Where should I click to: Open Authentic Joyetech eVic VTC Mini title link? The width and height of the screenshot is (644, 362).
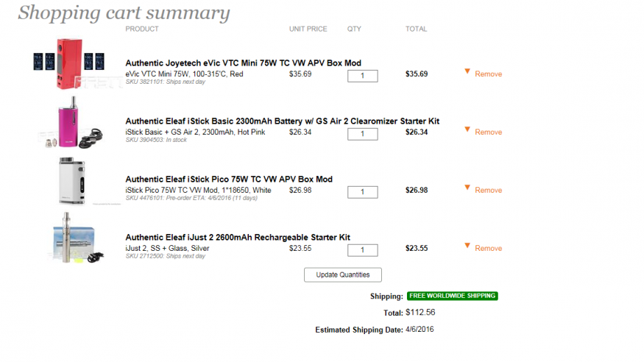(243, 63)
